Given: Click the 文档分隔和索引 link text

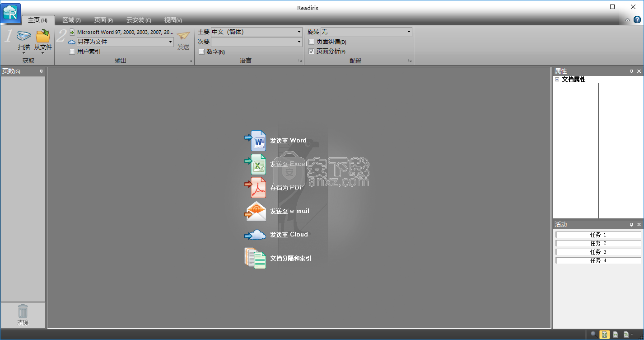Looking at the screenshot, I should coord(290,258).
